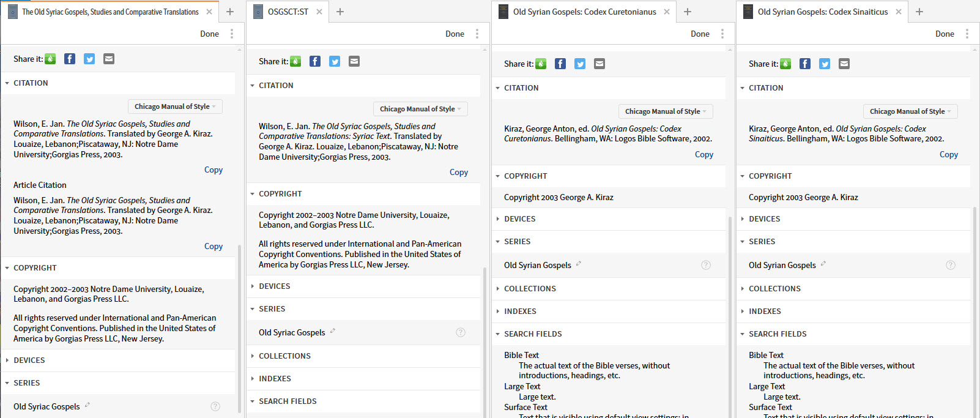980x418 pixels.
Task: Click Old Syriac Gospels series in first panel
Action: (46, 406)
